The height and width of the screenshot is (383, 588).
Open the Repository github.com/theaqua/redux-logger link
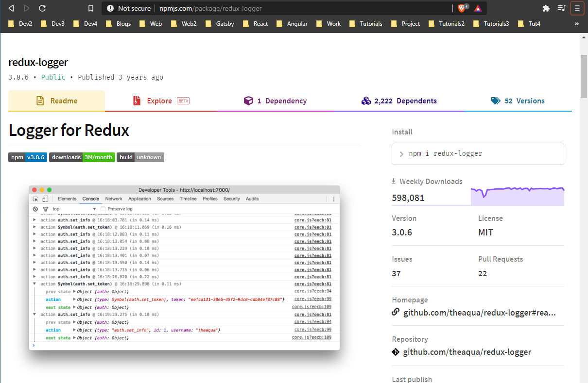[467, 352]
